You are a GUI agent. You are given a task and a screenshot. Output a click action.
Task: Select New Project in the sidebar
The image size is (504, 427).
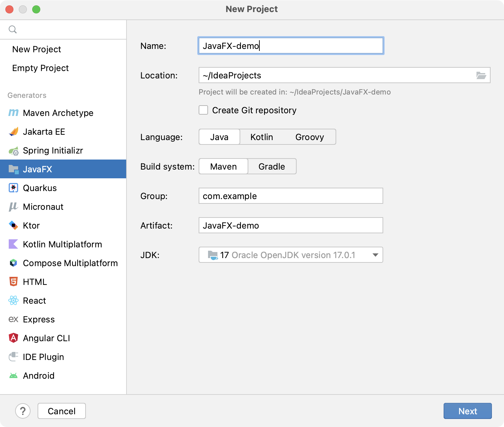pyautogui.click(x=37, y=49)
